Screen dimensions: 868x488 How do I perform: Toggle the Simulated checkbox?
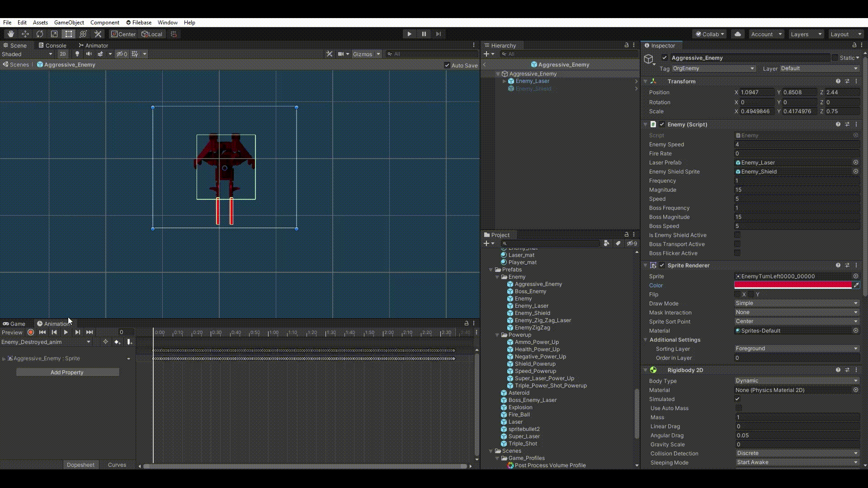737,399
